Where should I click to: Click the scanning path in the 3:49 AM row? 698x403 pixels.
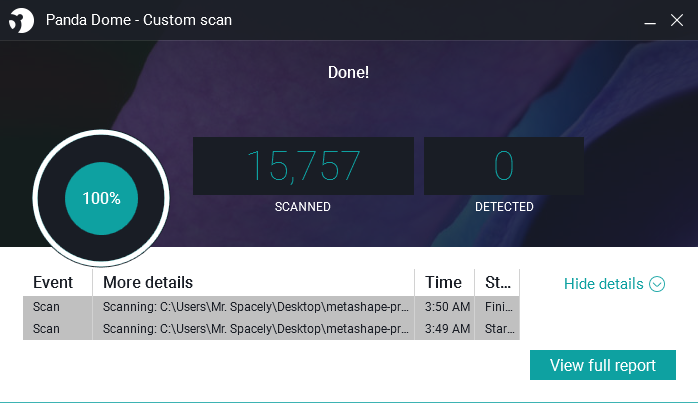pyautogui.click(x=256, y=329)
